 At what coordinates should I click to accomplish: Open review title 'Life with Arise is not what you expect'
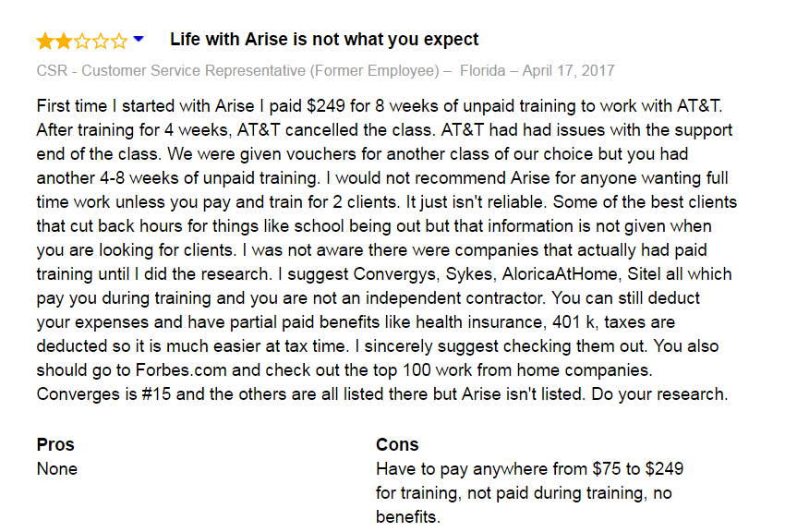pyautogui.click(x=324, y=39)
